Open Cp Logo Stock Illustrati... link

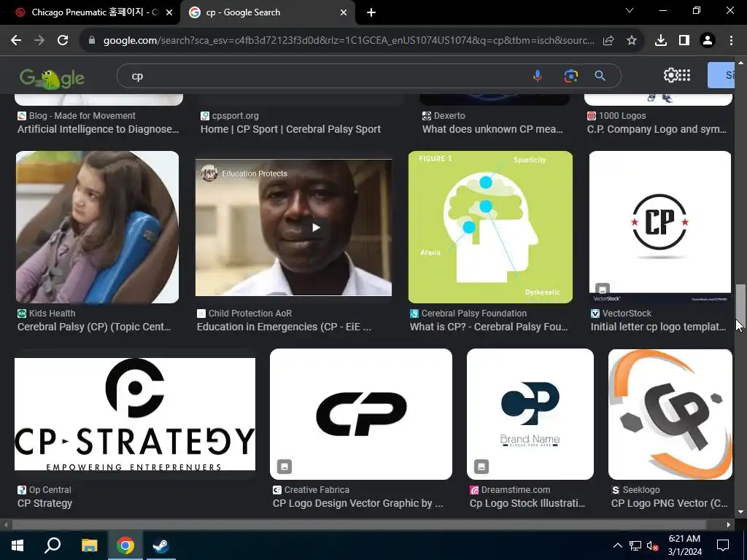527,503
